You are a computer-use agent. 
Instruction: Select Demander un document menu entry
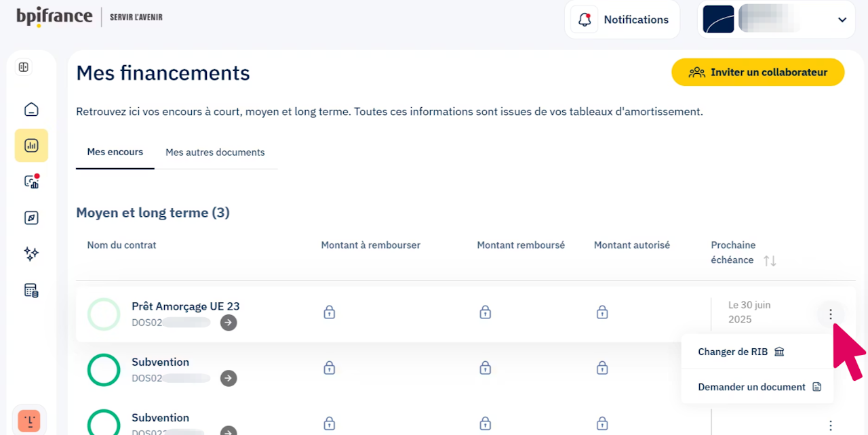pos(759,387)
